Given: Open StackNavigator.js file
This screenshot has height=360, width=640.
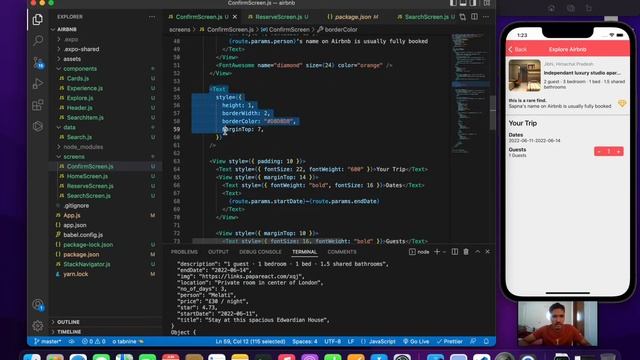Looking at the screenshot, I should 87,264.
